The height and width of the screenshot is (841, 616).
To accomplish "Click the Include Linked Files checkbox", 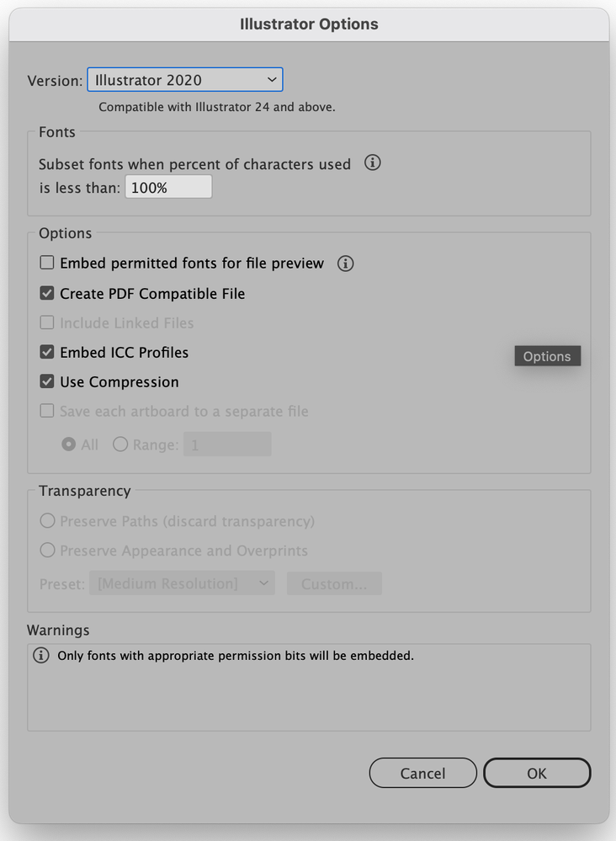I will tap(47, 322).
